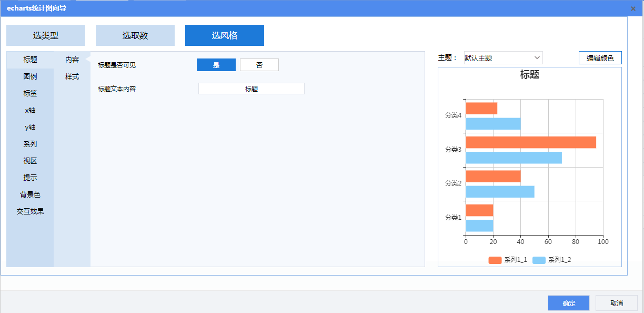This screenshot has width=644, height=313.
Task: Toggle the blue 系列1_2 legend swatch
Action: tap(539, 260)
